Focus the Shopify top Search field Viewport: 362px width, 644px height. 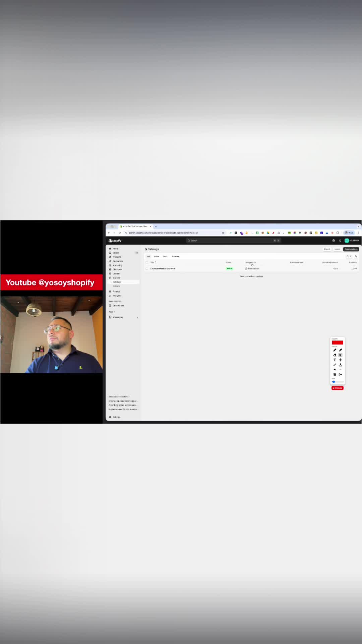[x=233, y=240]
